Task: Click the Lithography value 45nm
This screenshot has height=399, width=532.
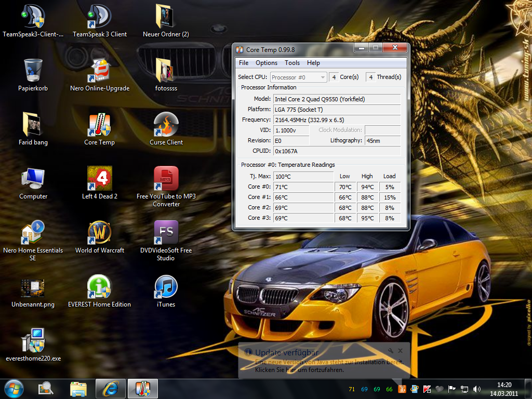Action: tap(383, 140)
